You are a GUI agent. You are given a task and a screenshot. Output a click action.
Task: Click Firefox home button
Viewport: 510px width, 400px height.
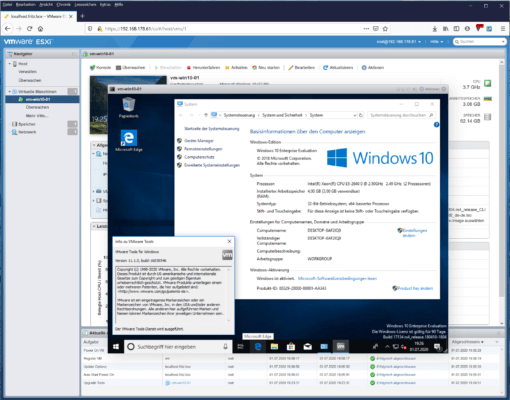pyautogui.click(x=40, y=29)
